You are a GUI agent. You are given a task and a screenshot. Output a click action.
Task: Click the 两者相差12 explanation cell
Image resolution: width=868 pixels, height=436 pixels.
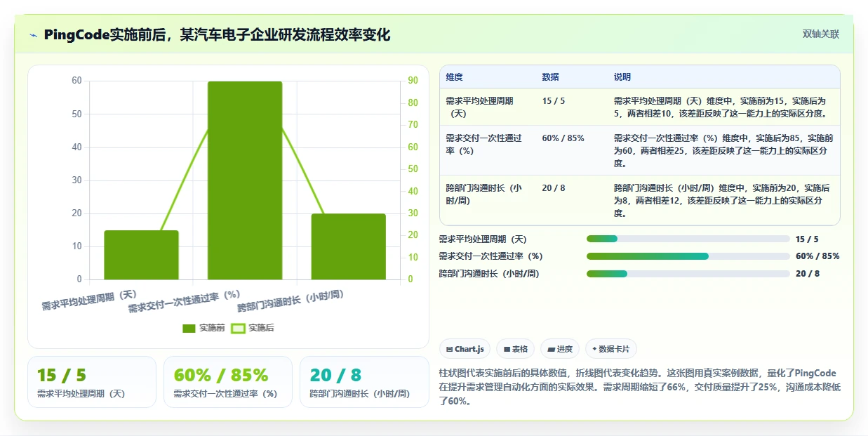tap(722, 200)
